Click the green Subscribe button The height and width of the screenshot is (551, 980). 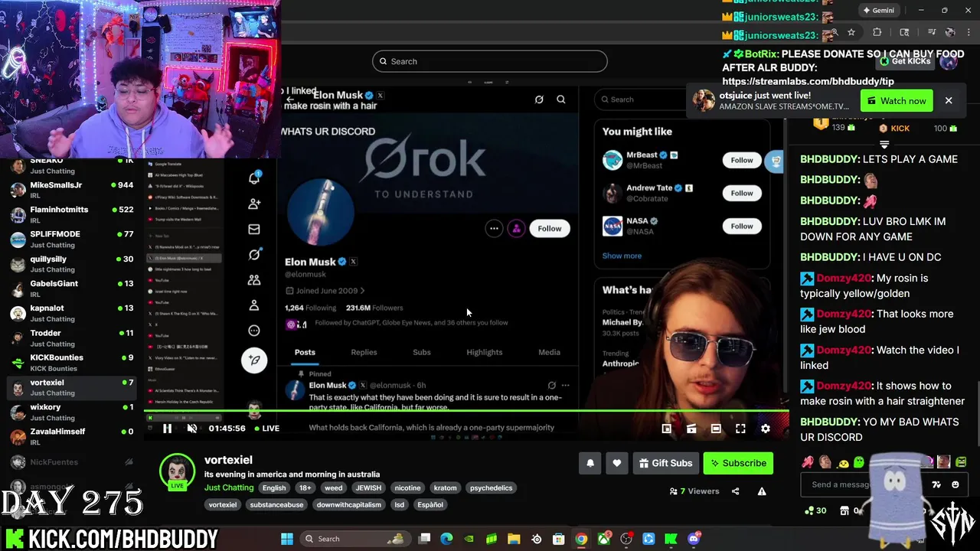[x=738, y=463]
